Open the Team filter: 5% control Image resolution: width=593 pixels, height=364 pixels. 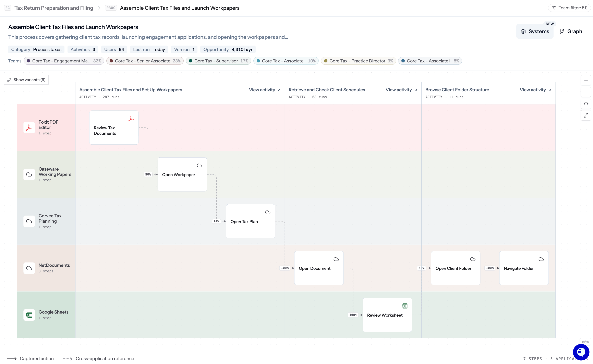[x=569, y=8]
